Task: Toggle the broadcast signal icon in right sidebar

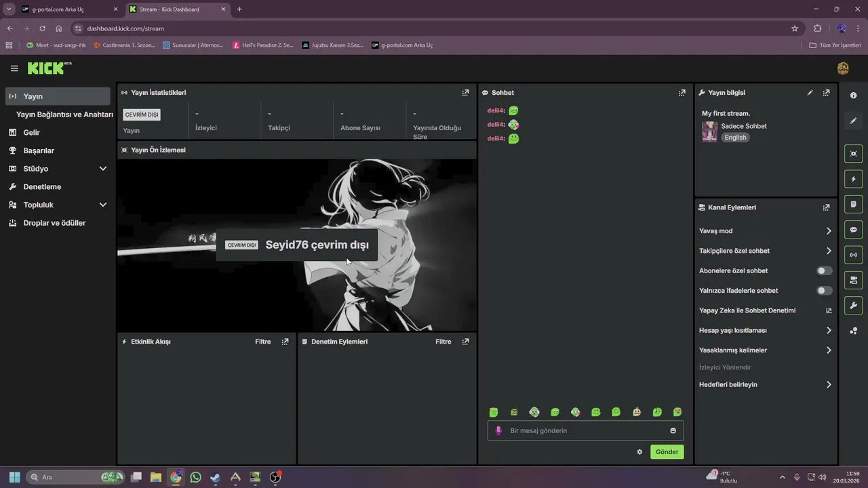Action: [853, 255]
